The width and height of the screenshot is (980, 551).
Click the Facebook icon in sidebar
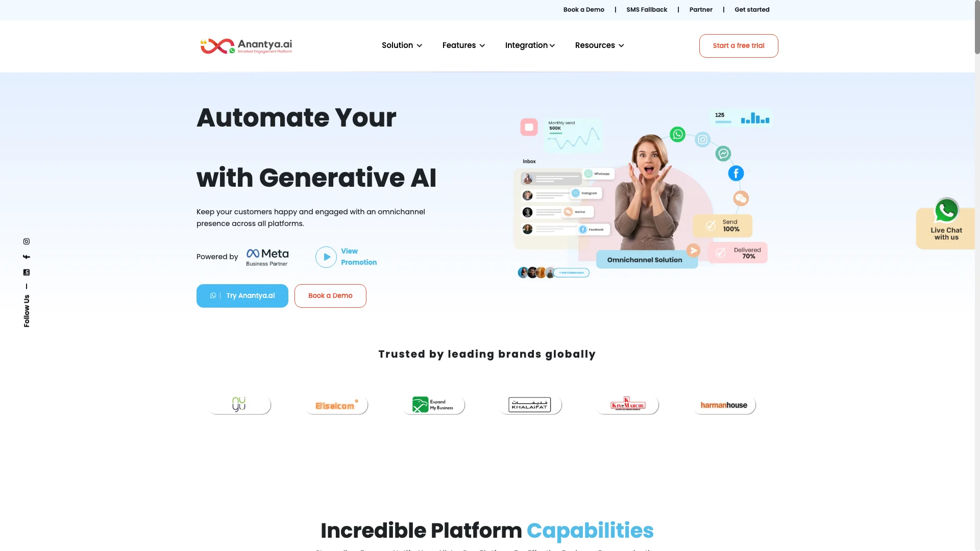click(26, 257)
